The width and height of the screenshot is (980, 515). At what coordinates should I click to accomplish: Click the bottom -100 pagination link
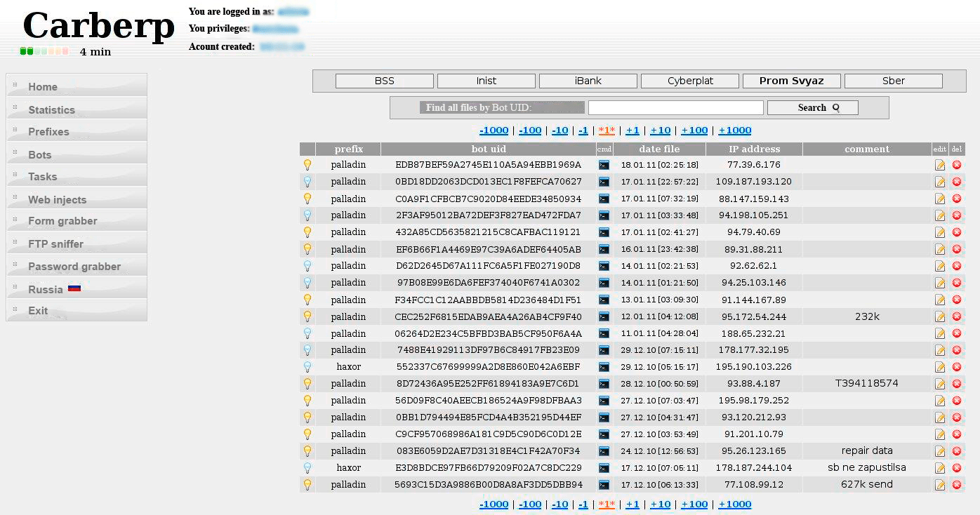530,504
